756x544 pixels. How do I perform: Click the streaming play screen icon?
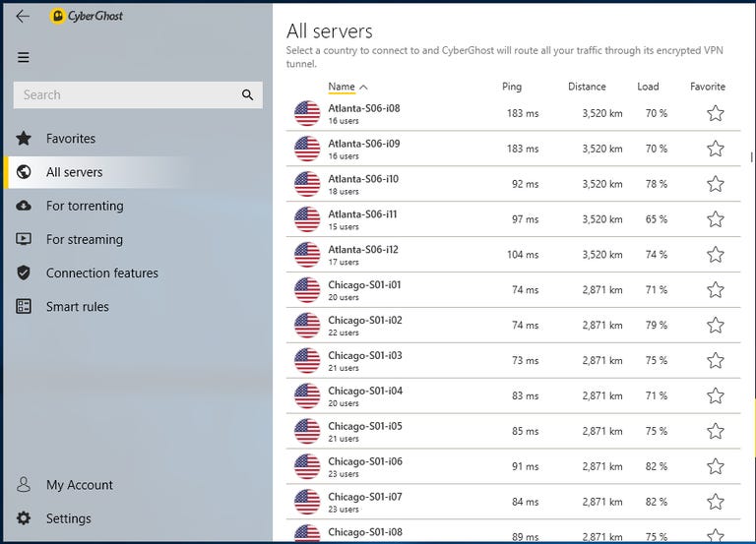pos(24,239)
